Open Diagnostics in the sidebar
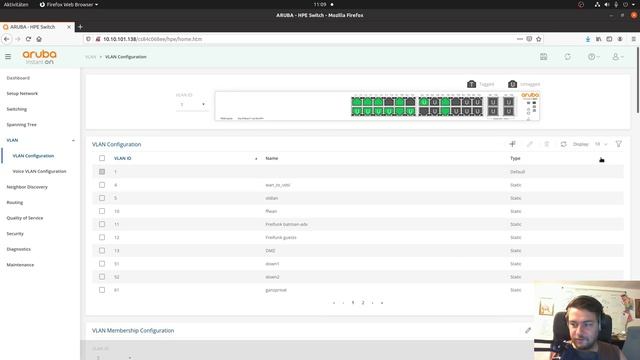The image size is (640, 360). click(18, 249)
